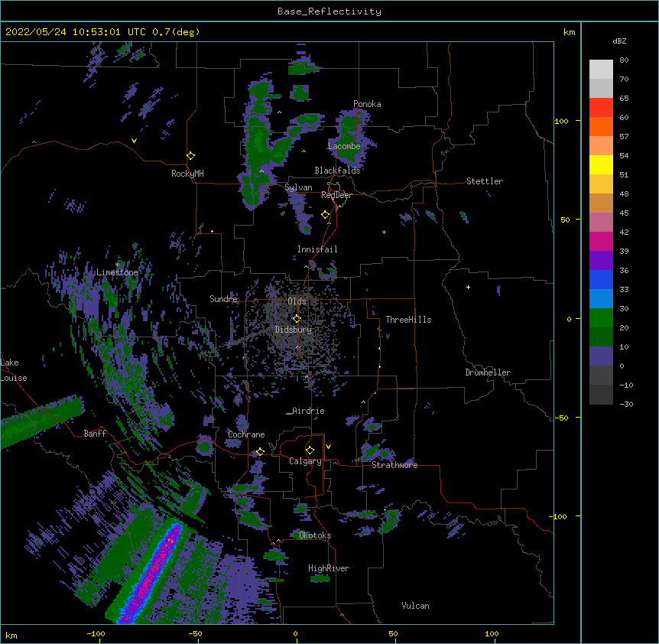Click the caret marker right of Calgary label
The width and height of the screenshot is (659, 644).
click(335, 463)
